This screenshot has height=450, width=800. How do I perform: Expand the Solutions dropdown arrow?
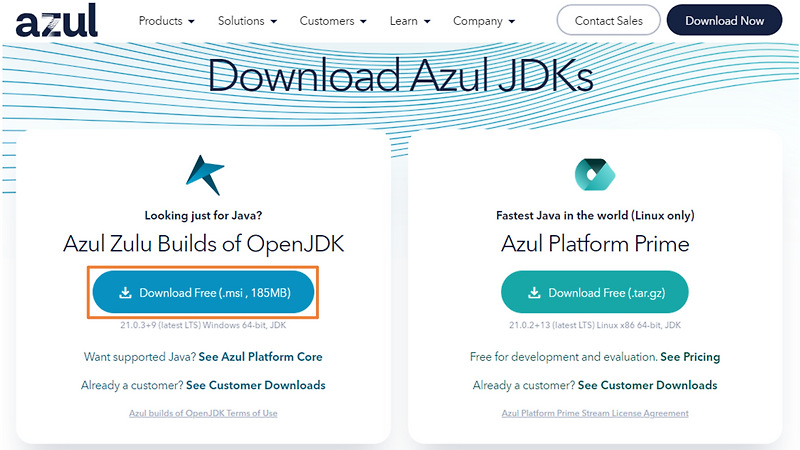273,21
